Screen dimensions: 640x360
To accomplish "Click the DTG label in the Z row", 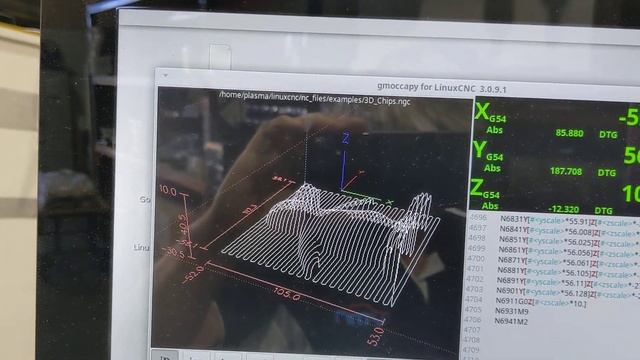I will 603,211.
